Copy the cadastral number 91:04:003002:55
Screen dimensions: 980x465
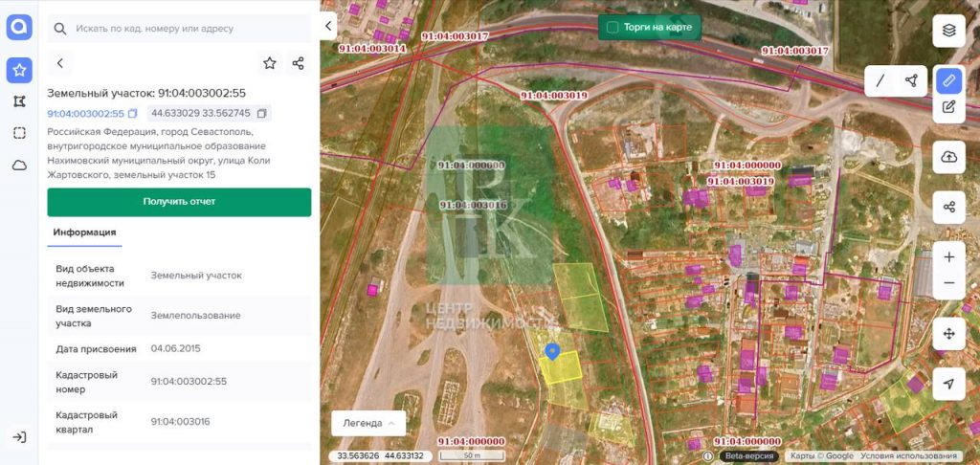133,114
